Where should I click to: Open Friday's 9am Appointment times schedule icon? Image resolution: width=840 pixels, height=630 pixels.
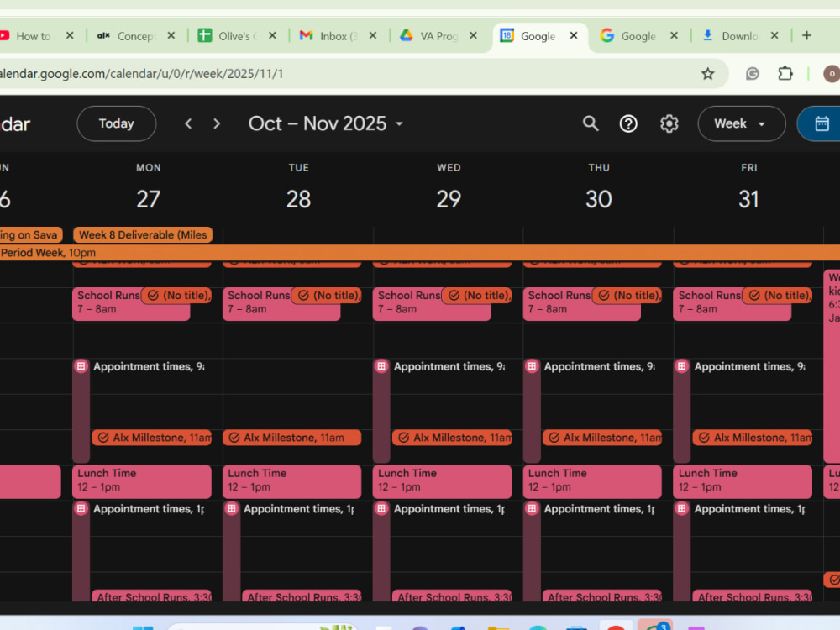(x=681, y=366)
